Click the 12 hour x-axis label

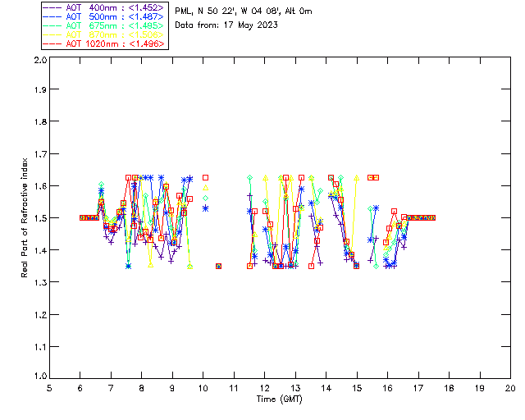[x=264, y=388]
